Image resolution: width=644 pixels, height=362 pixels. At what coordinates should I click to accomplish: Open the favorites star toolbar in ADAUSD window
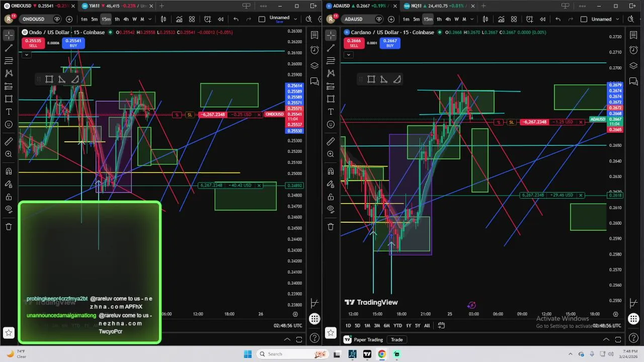(331, 332)
